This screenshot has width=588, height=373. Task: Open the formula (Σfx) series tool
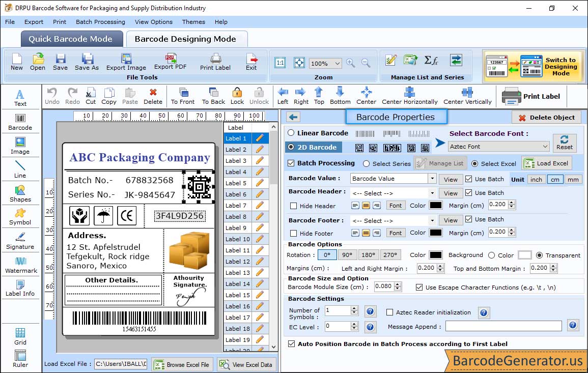431,60
